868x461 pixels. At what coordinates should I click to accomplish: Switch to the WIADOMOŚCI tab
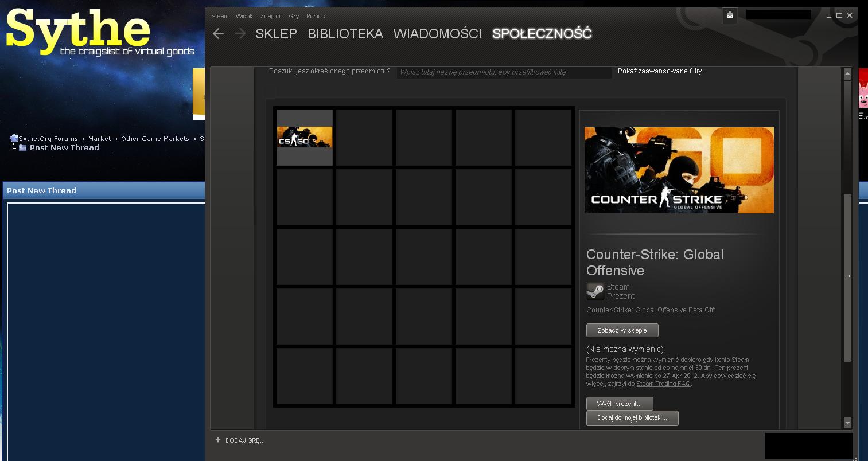(437, 34)
